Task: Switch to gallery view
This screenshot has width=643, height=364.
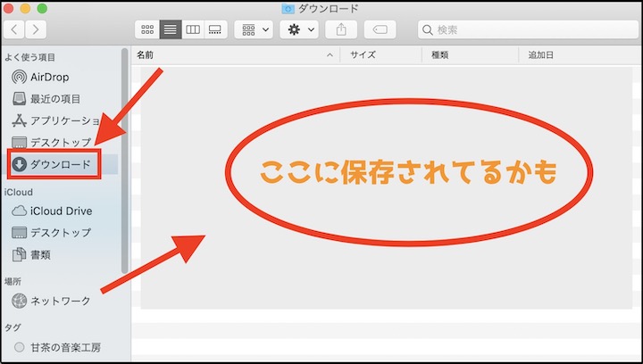Action: pyautogui.click(x=215, y=29)
